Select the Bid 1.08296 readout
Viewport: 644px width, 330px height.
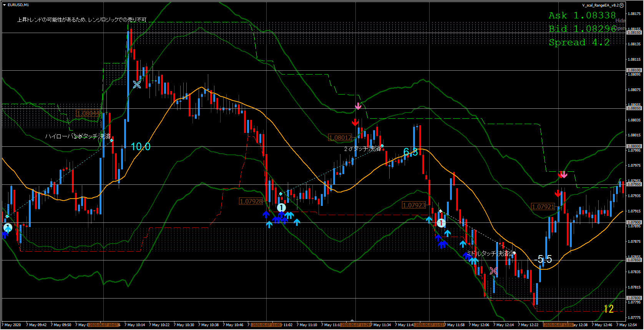(582, 29)
